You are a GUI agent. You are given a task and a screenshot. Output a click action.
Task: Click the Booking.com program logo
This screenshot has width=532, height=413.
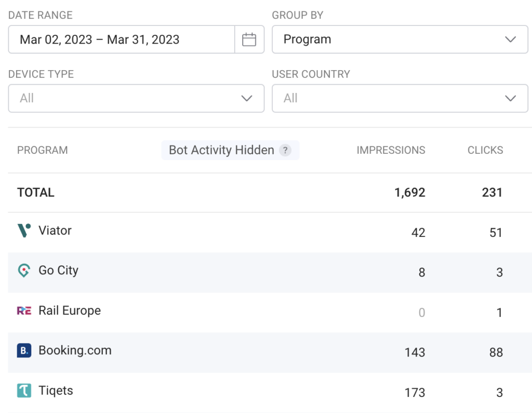point(24,351)
